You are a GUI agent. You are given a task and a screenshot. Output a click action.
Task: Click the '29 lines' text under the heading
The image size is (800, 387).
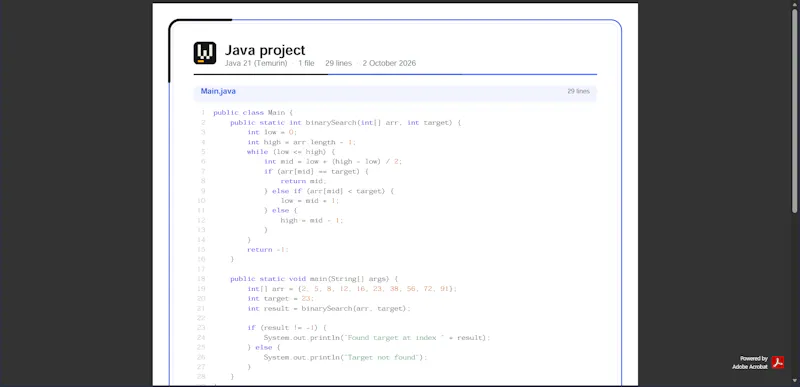coord(338,63)
